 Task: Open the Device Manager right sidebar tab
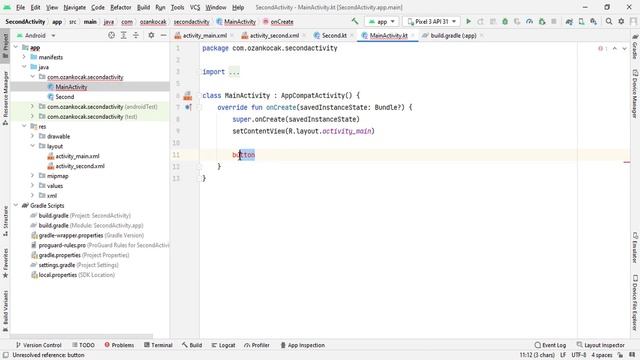pyautogui.click(x=635, y=94)
